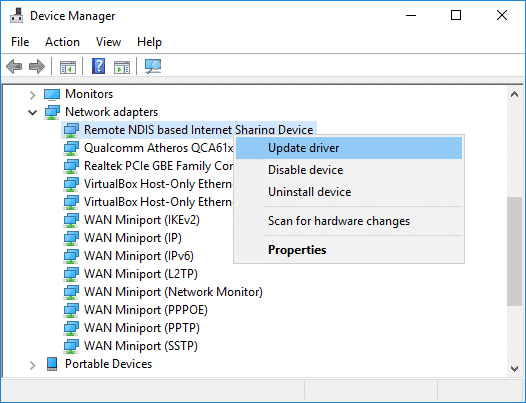Open the Action menu

tap(62, 42)
